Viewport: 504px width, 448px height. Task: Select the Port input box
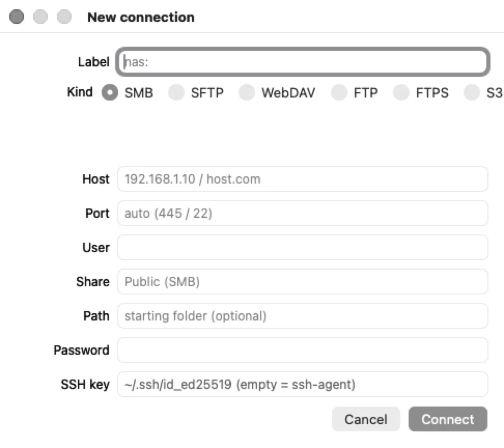click(x=302, y=214)
